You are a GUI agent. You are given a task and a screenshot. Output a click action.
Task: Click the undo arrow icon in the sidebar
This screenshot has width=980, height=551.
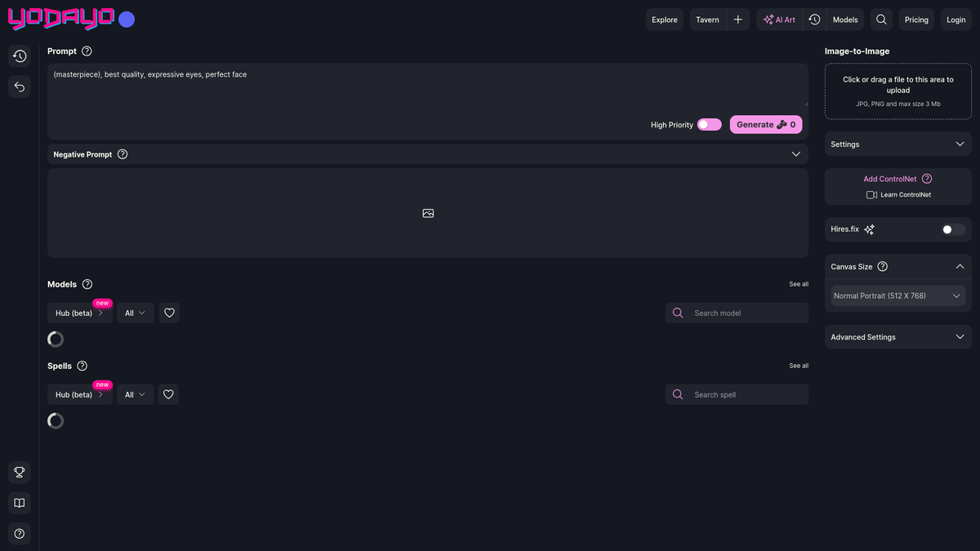(19, 87)
